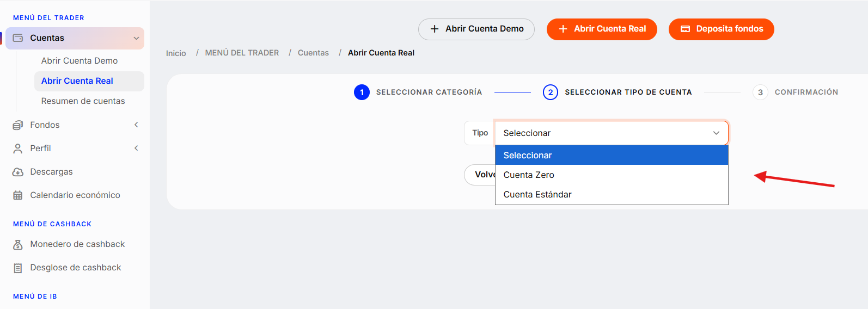868x309 pixels.
Task: Click the white Abrir Cuenta Demo button
Action: pos(476,29)
